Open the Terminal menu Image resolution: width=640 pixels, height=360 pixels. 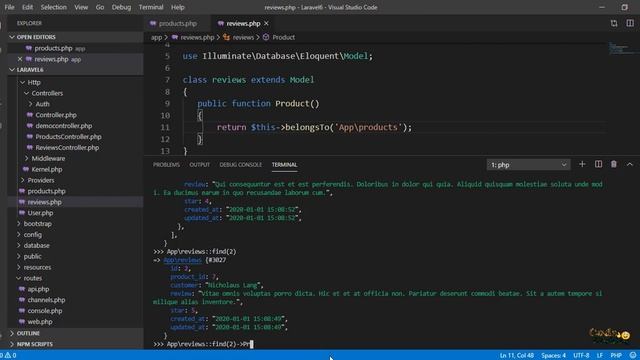point(151,7)
